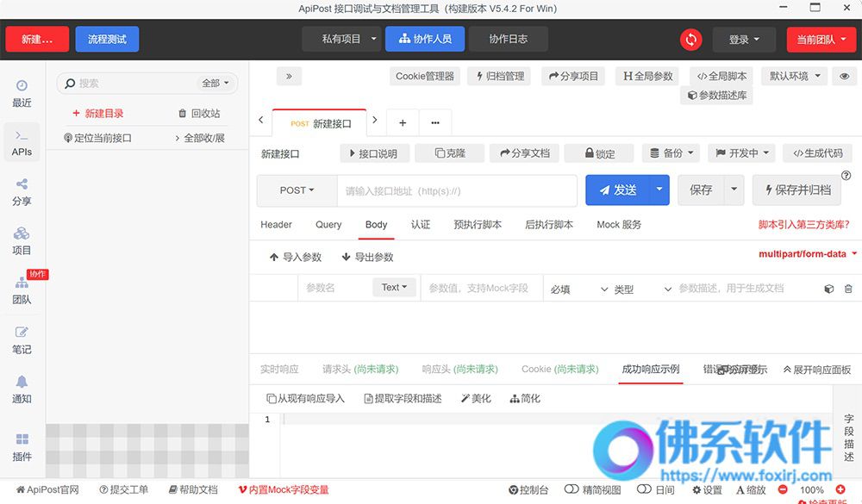The width and height of the screenshot is (862, 504).
Task: Open the 保存 save arrow dropdown
Action: tap(734, 190)
